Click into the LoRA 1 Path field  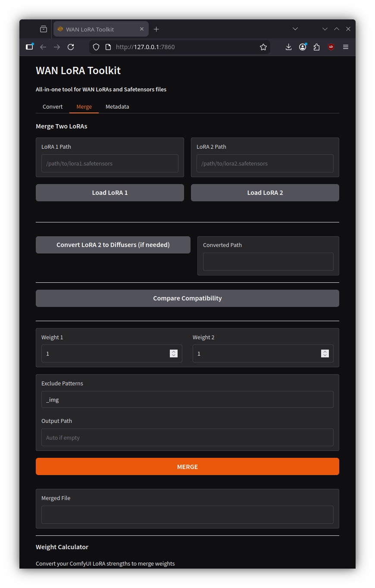pyautogui.click(x=110, y=163)
